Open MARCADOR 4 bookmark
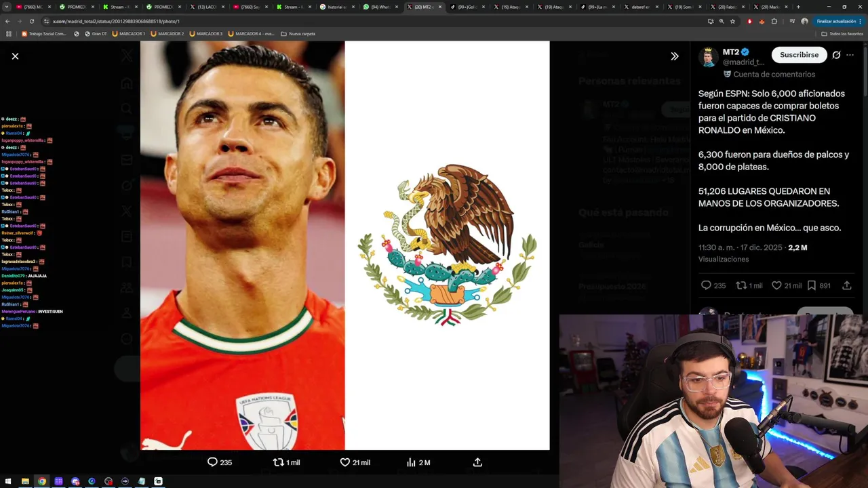Image resolution: width=868 pixels, height=488 pixels. tap(251, 34)
